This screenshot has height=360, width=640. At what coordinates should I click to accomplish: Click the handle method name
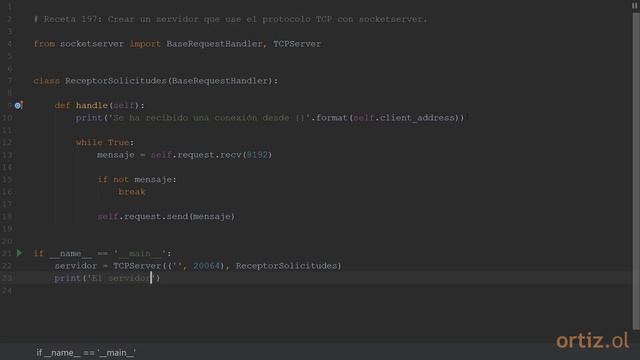pyautogui.click(x=92, y=105)
